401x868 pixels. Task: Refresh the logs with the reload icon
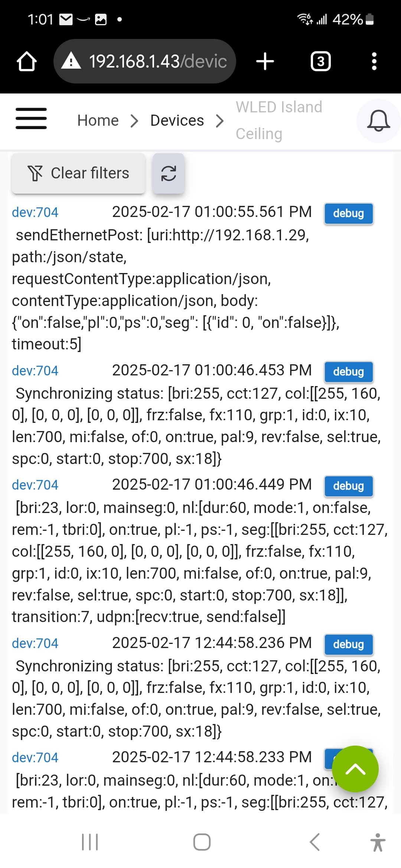click(168, 173)
